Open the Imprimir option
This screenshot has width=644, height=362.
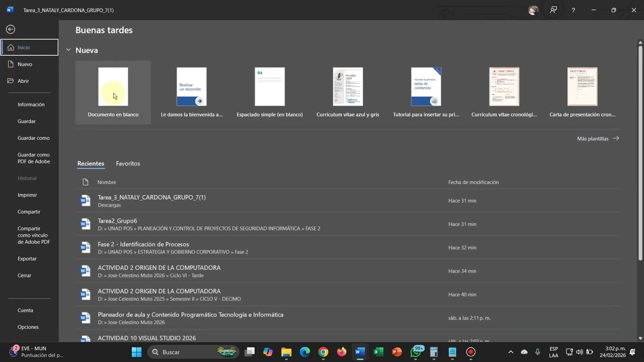27,195
